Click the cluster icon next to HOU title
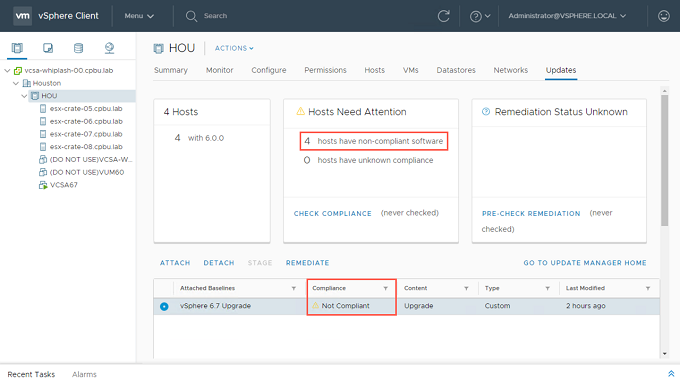 [159, 48]
